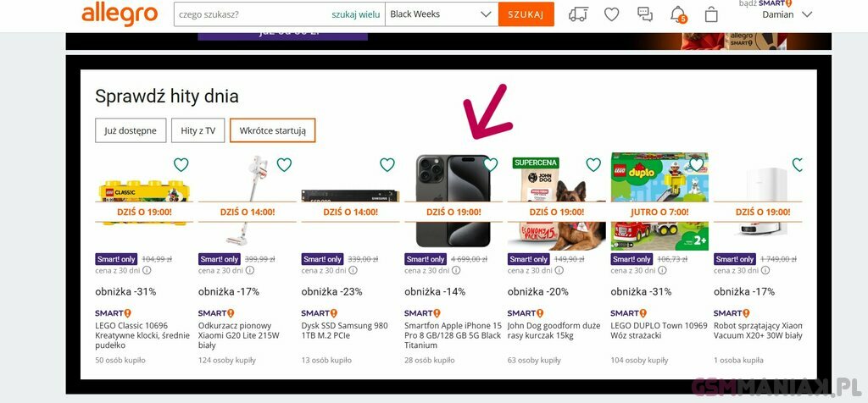Viewport: 868px width, 403px height.
Task: Click the 'bądź SMART' header link
Action: pos(765,3)
